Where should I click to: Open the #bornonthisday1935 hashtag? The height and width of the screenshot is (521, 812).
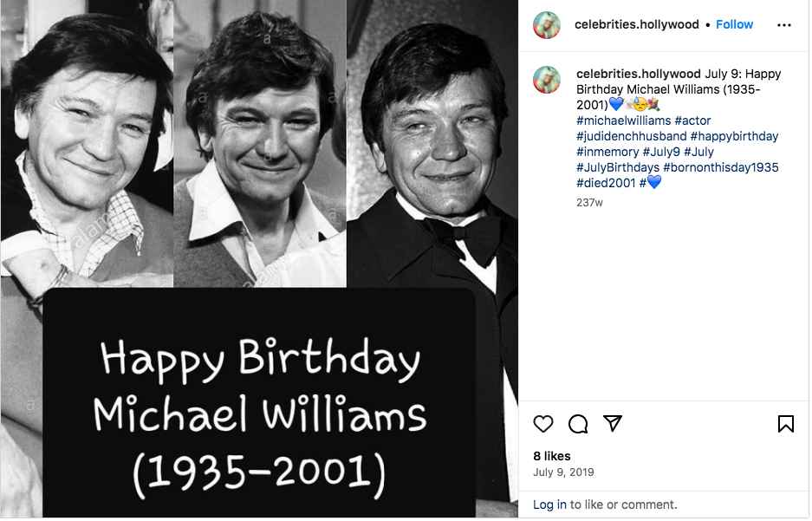point(721,167)
